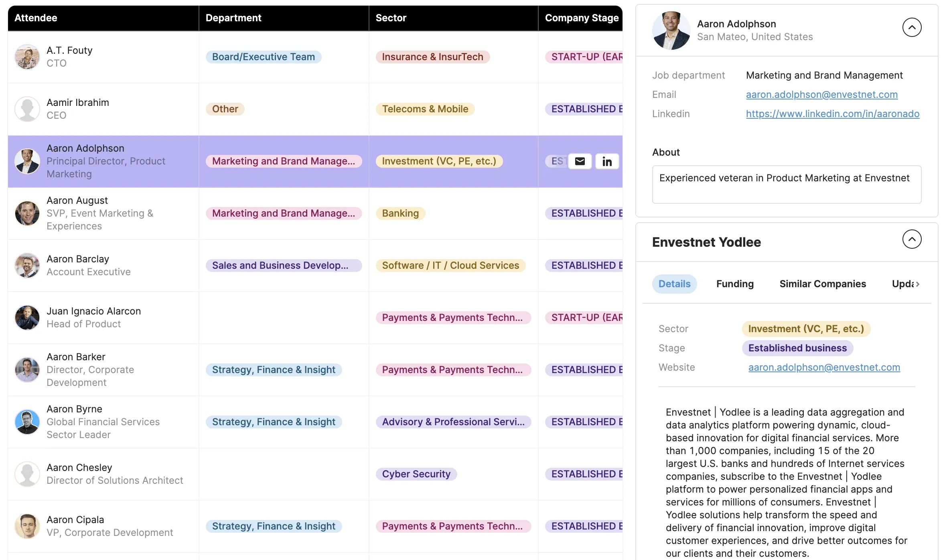
Task: Click Aamir Ibrahim's placeholder avatar
Action: click(x=27, y=109)
